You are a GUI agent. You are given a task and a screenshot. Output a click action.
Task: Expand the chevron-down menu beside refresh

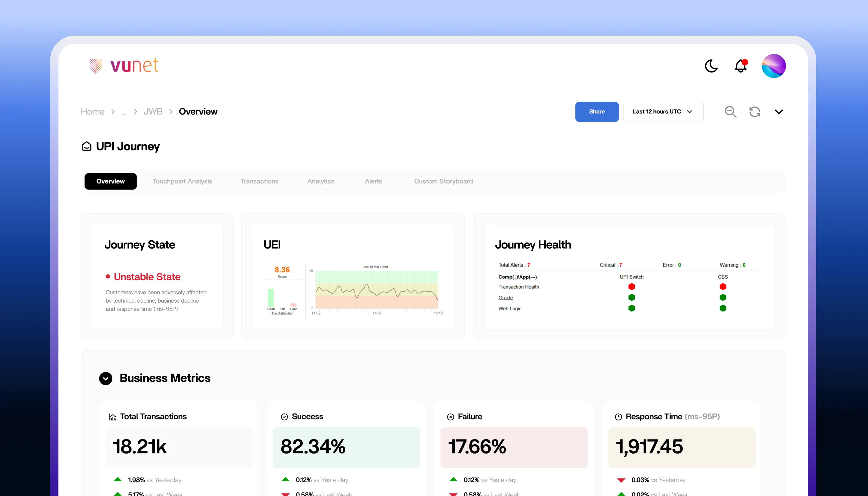click(x=779, y=112)
